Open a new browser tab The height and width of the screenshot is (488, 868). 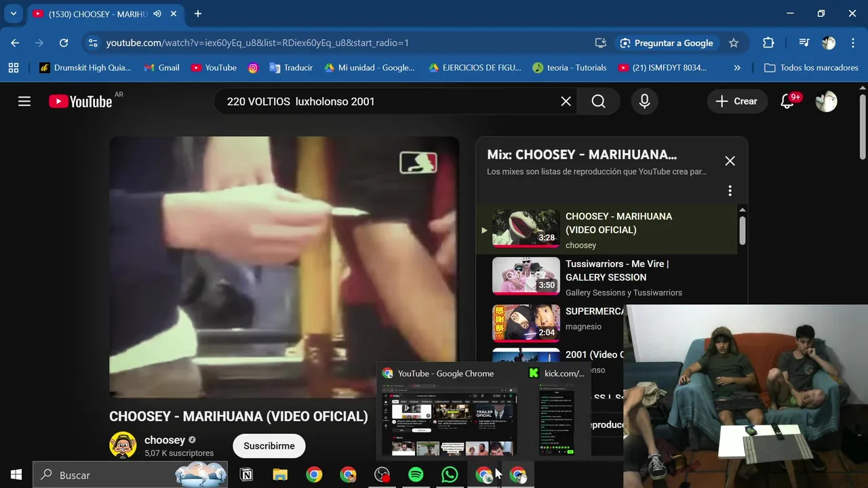coord(198,14)
